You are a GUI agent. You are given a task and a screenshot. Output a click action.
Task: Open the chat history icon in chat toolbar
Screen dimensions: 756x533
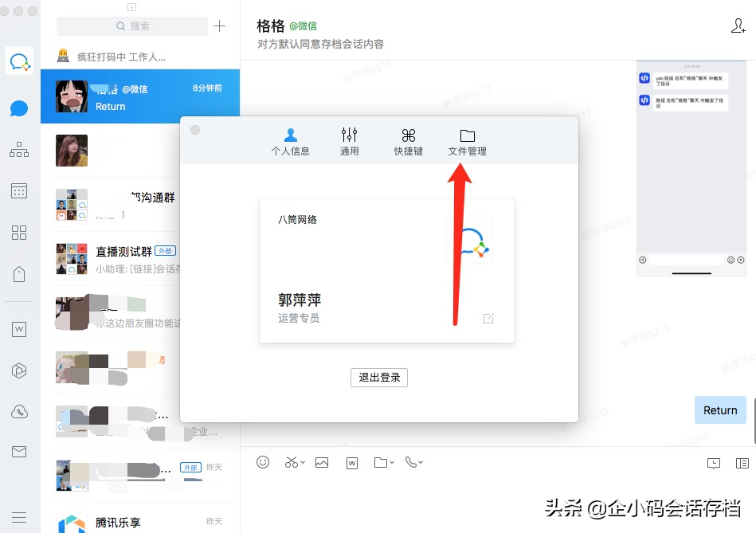[714, 463]
